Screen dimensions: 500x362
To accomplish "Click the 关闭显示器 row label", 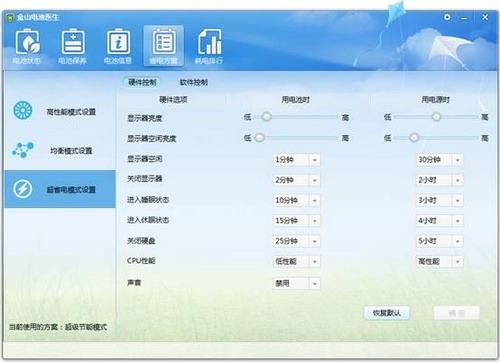I will tap(144, 179).
